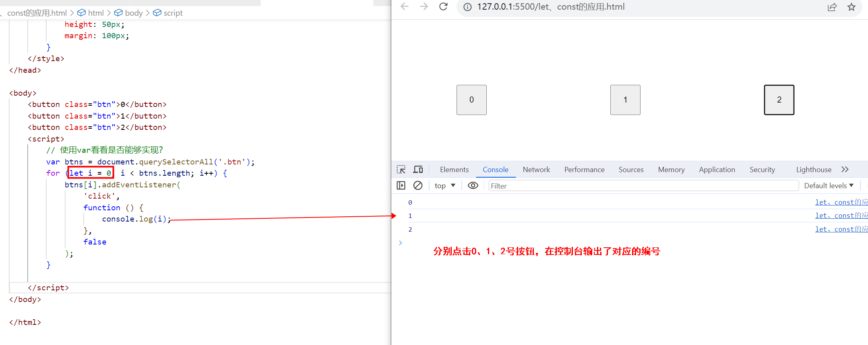Click the page button labeled 2
The image size is (868, 345).
coord(779,100)
